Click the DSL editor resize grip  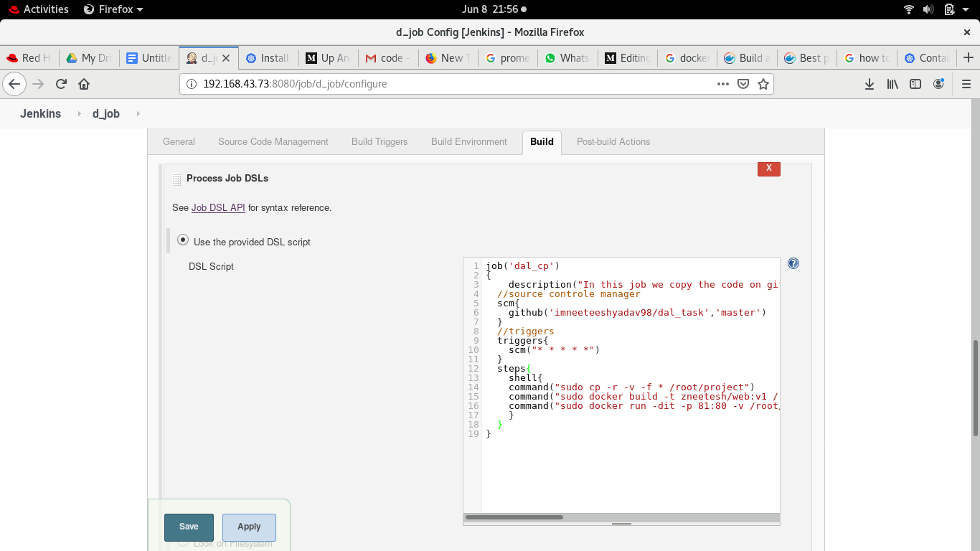point(621,524)
